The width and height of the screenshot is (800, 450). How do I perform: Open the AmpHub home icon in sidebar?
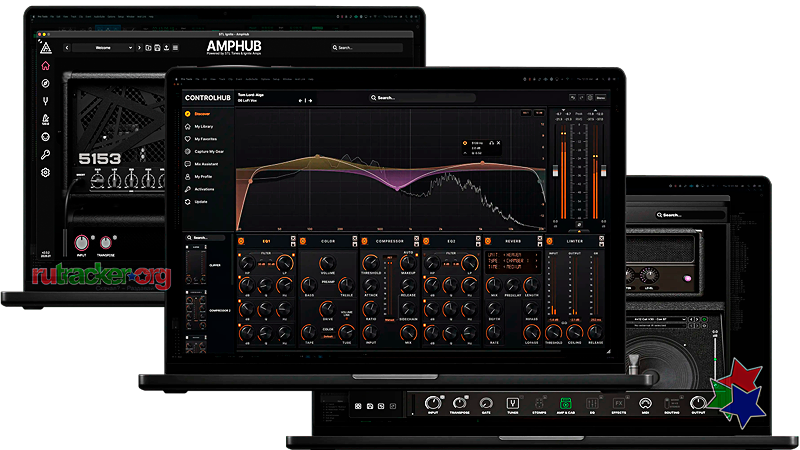tap(45, 66)
